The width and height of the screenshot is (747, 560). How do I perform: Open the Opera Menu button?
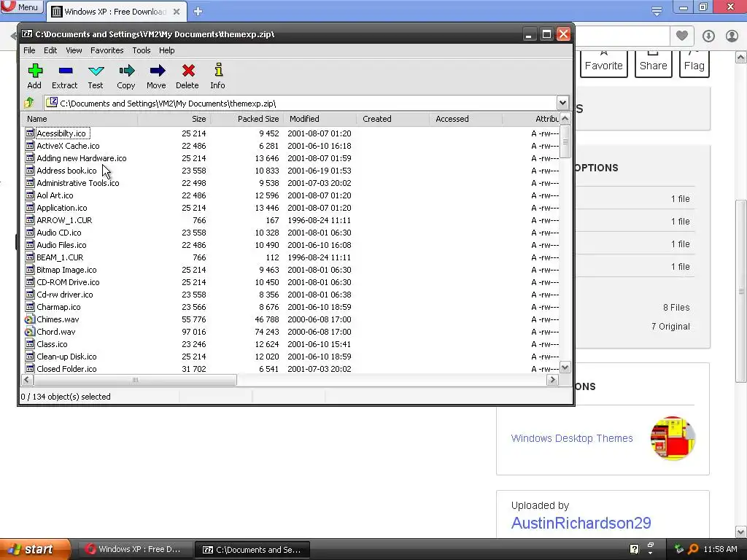pos(22,7)
